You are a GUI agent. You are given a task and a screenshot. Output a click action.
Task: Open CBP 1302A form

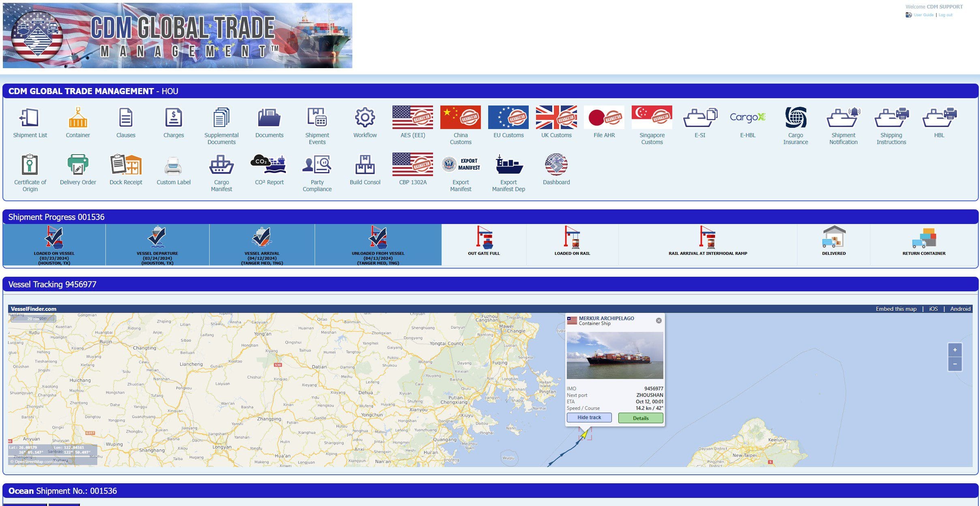tap(413, 164)
